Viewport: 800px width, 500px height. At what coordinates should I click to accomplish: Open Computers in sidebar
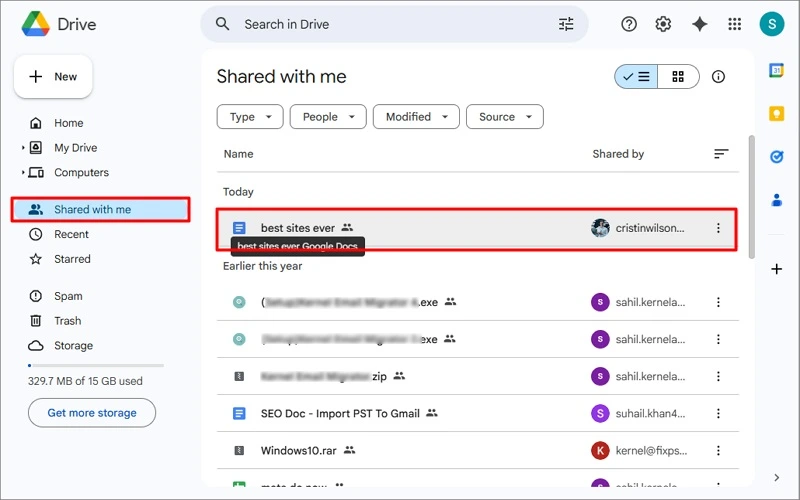(81, 172)
